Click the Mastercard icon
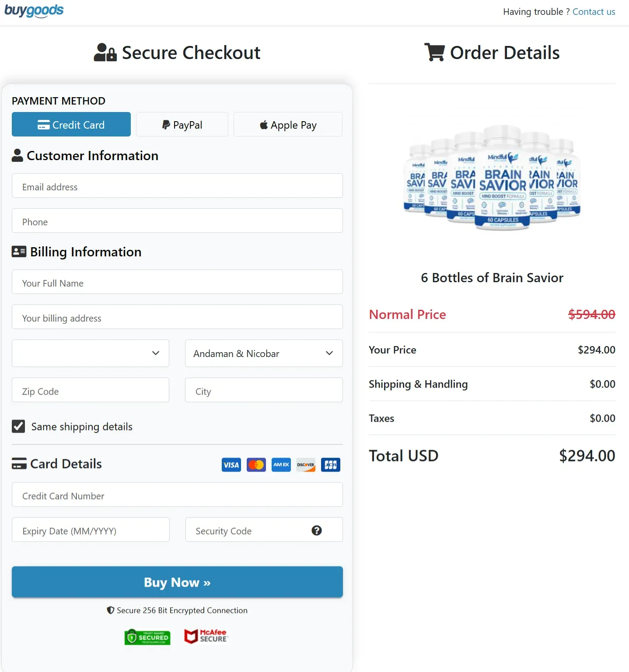The height and width of the screenshot is (672, 629). [x=256, y=465]
